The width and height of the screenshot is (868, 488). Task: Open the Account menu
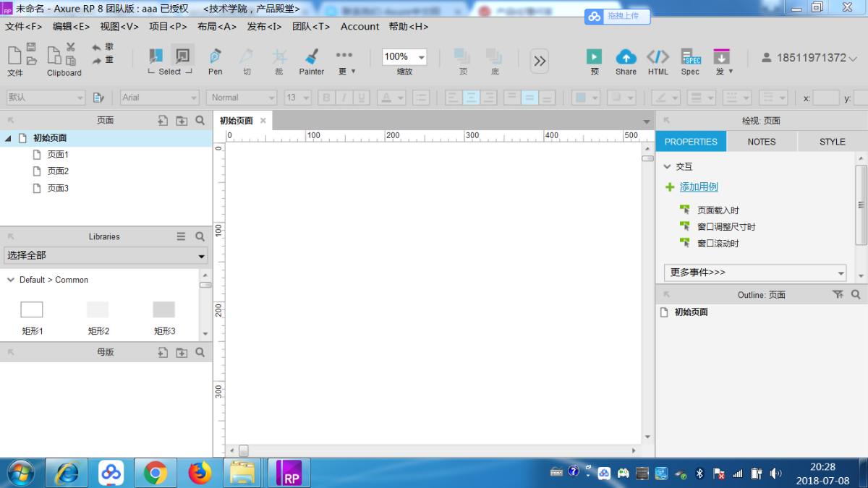click(x=360, y=27)
